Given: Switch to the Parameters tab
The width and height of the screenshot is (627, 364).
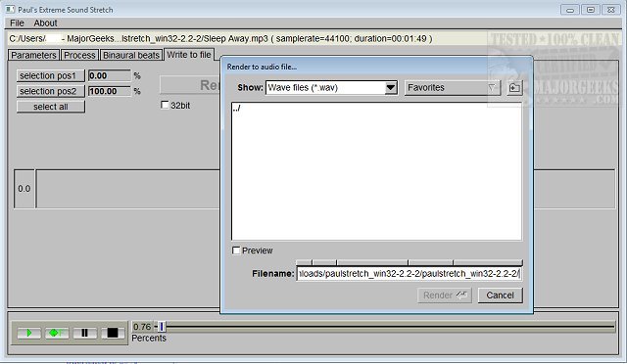Looking at the screenshot, I should [x=33, y=55].
